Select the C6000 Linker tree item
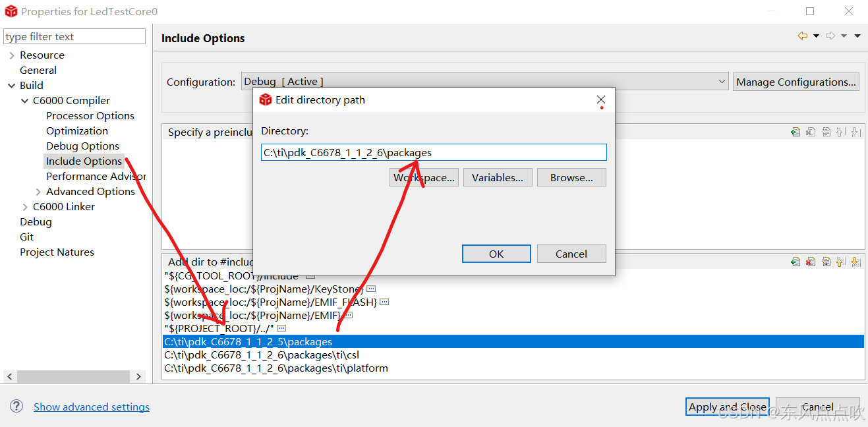 (x=64, y=206)
